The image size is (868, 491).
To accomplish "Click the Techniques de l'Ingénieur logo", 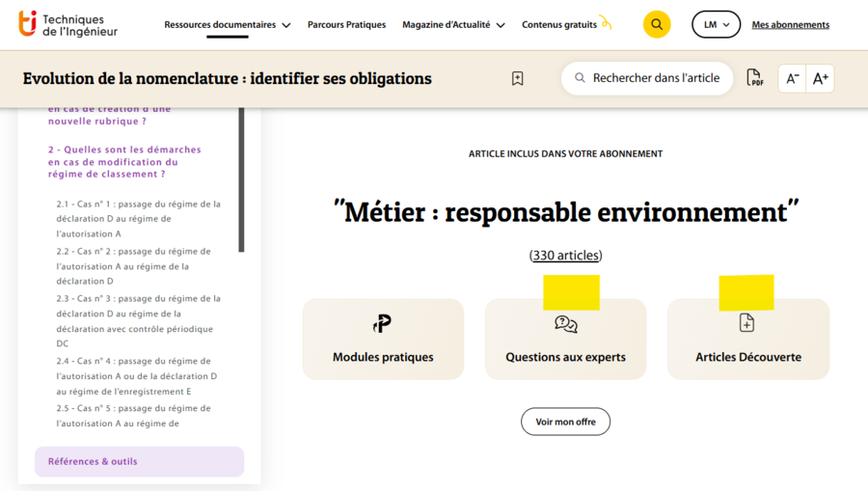I will [68, 24].
